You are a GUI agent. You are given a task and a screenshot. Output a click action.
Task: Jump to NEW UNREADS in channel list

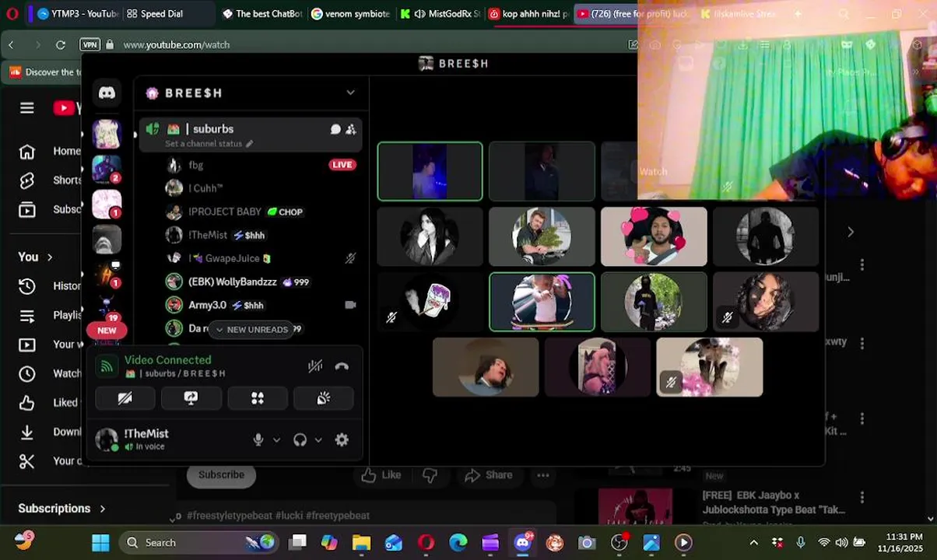tap(251, 330)
